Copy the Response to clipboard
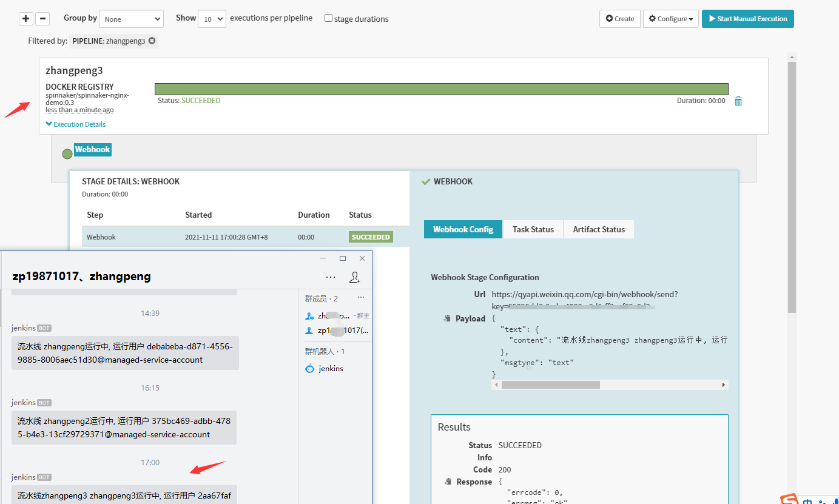This screenshot has height=504, width=839. [x=447, y=482]
